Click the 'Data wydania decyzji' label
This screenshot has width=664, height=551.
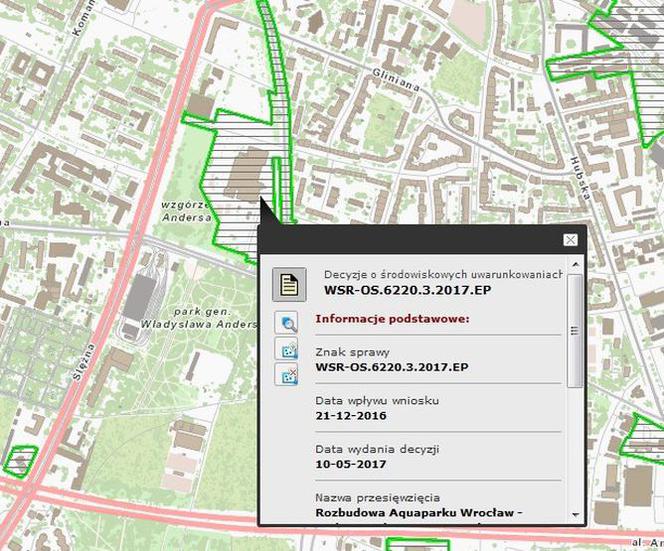coord(377,449)
